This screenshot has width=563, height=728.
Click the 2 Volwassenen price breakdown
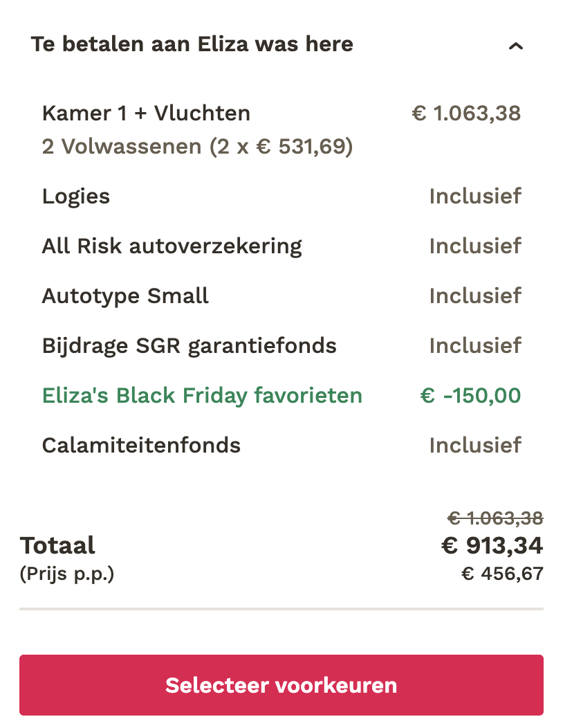197,146
